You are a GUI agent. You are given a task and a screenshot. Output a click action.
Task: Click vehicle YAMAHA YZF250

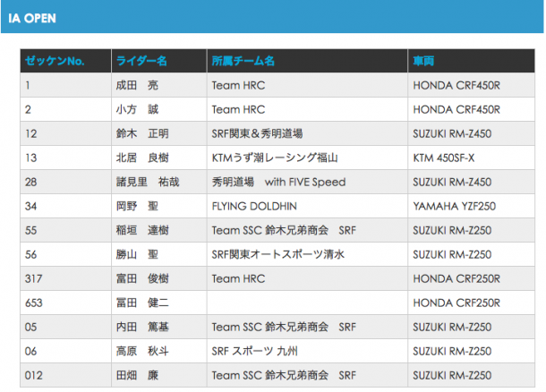[455, 206]
